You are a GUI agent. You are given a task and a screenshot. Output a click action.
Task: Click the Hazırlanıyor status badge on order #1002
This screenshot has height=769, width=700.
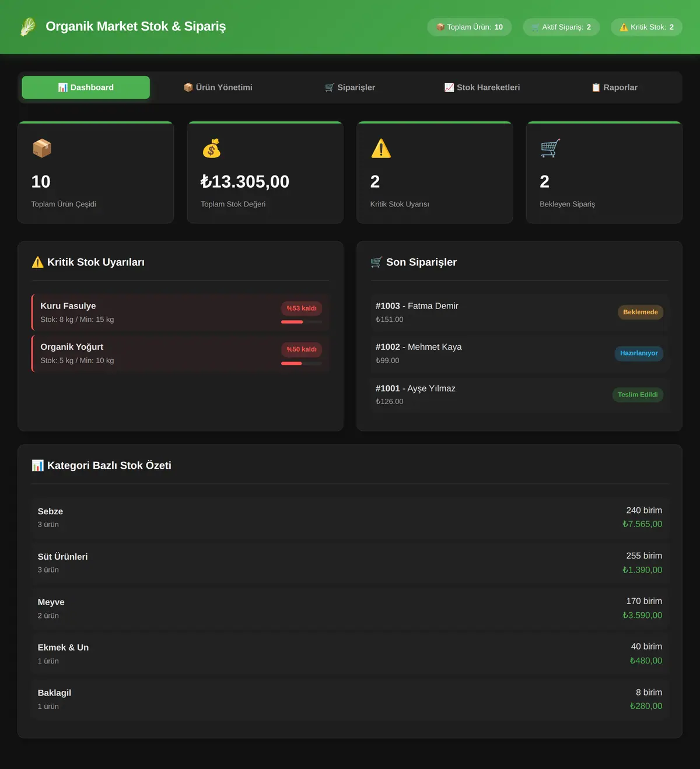tap(639, 353)
